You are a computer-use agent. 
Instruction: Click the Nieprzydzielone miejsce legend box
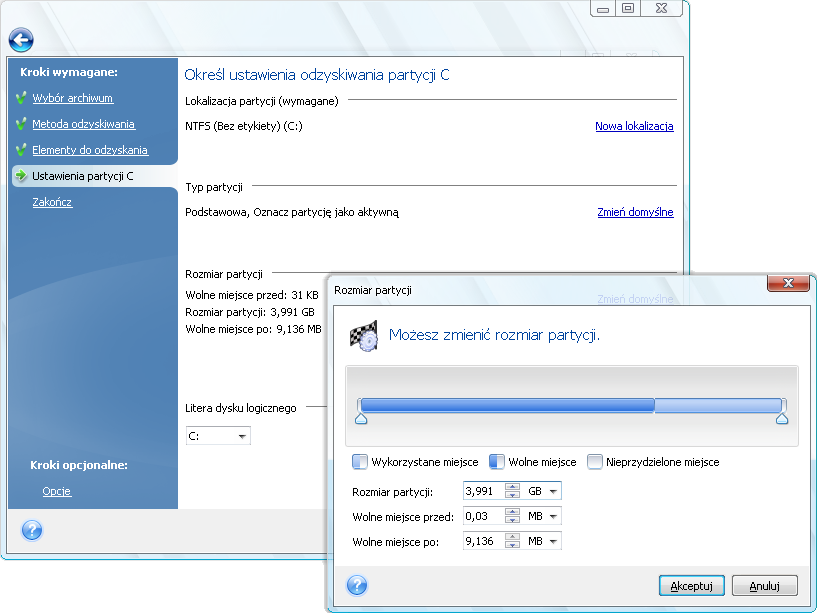click(595, 462)
